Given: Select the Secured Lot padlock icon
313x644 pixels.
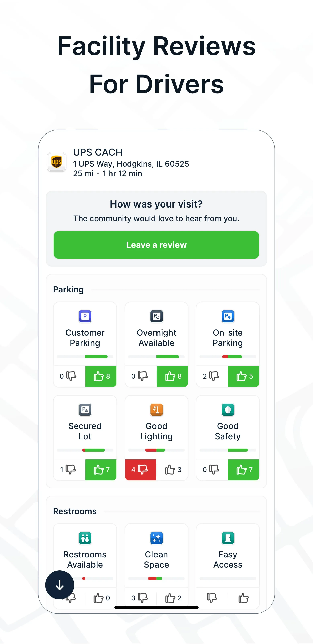Looking at the screenshot, I should click(85, 410).
